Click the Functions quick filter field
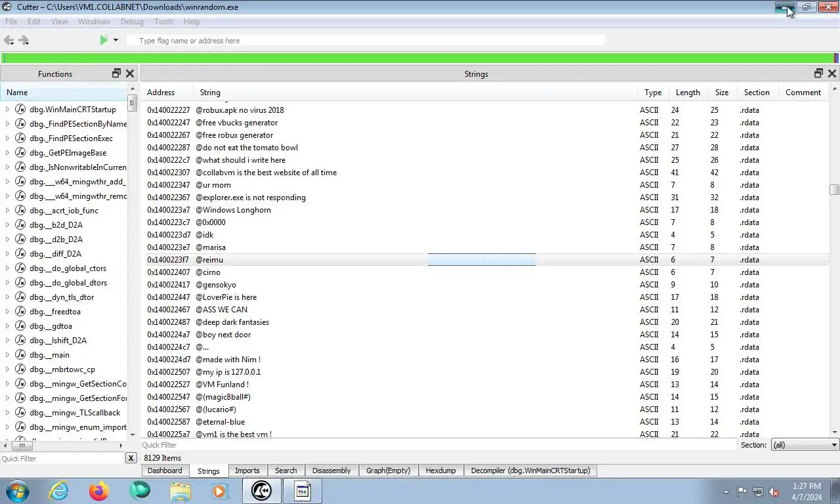 coord(62,459)
